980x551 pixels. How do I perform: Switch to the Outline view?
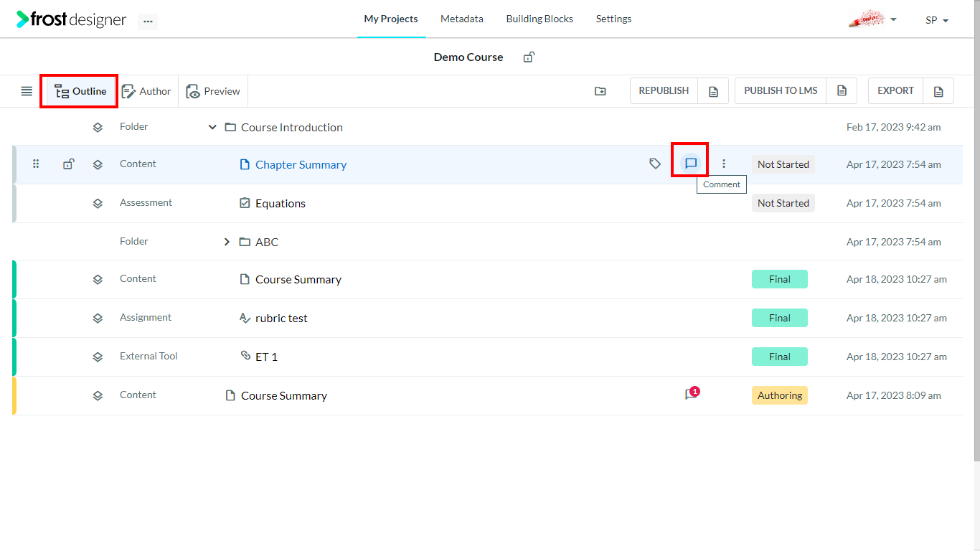(x=80, y=91)
